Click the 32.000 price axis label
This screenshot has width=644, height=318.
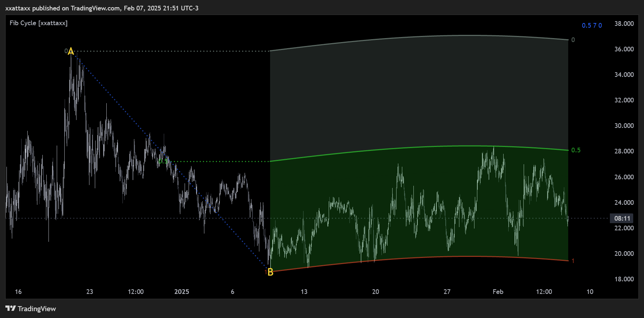tap(624, 100)
